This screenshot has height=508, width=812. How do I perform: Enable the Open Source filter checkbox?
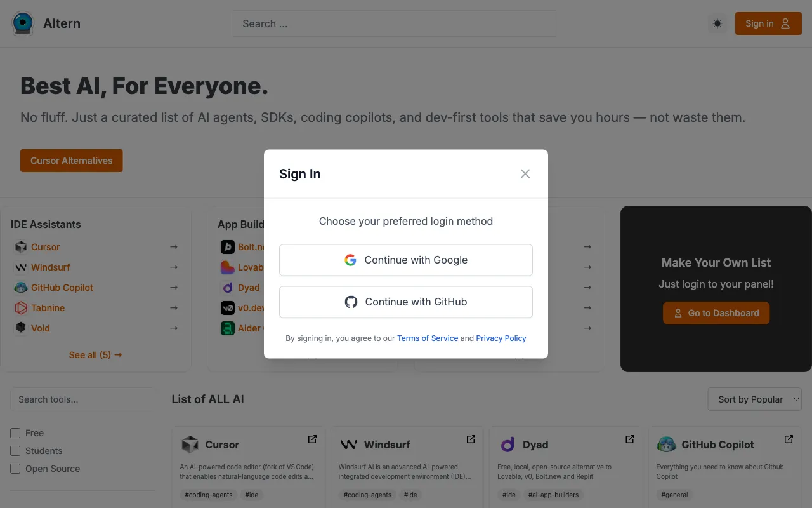click(x=15, y=469)
